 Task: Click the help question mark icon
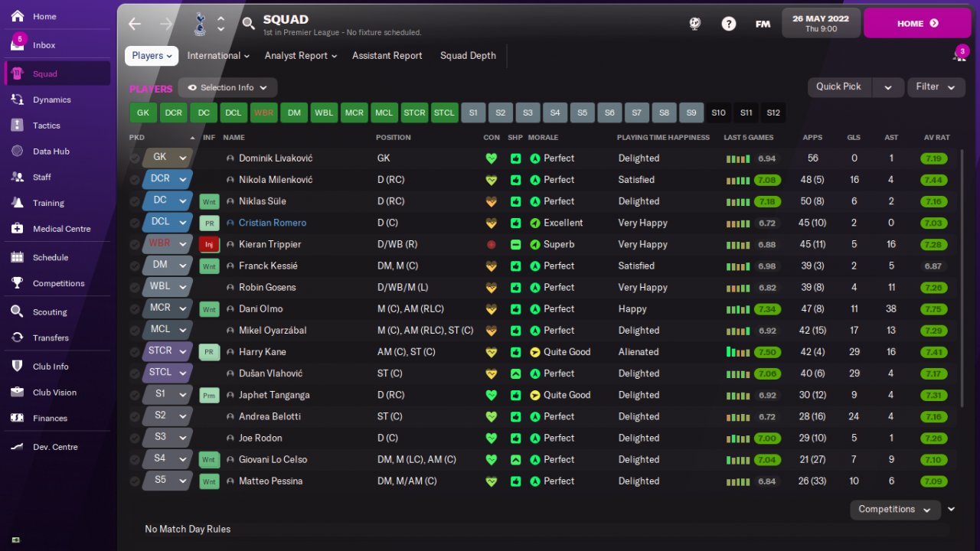pos(729,24)
